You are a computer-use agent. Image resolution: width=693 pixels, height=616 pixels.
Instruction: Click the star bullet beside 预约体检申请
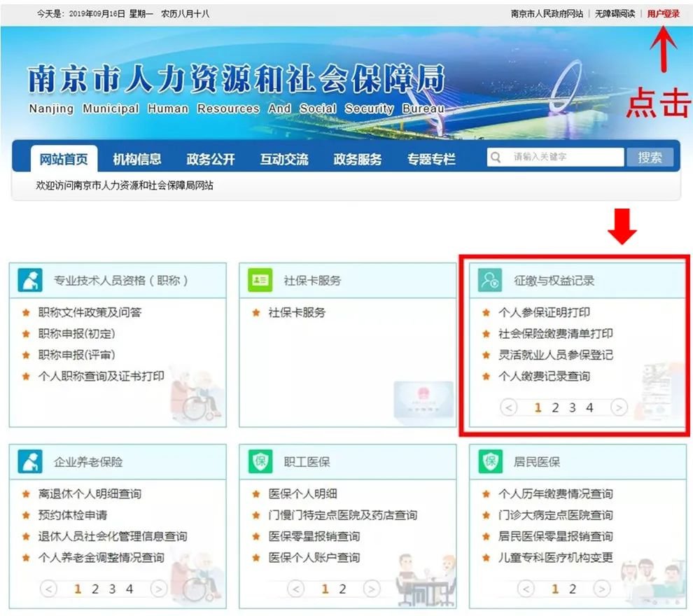26,514
